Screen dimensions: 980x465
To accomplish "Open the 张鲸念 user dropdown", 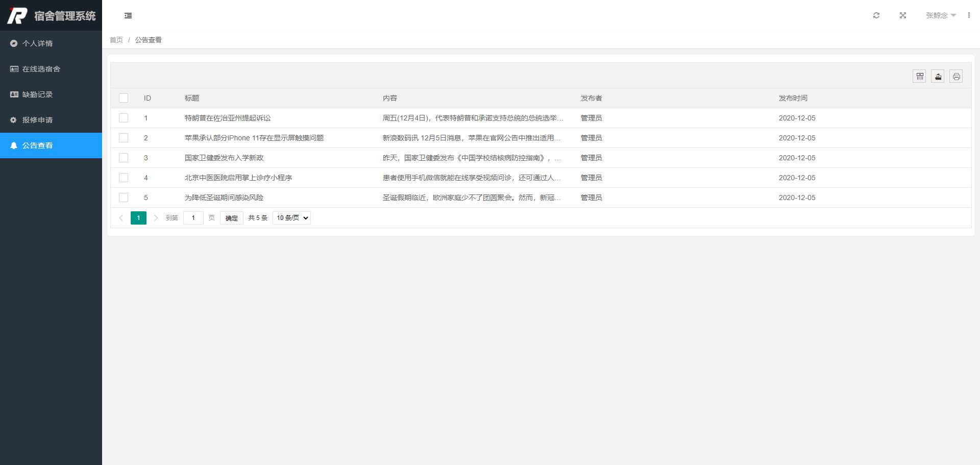I will [x=941, y=15].
